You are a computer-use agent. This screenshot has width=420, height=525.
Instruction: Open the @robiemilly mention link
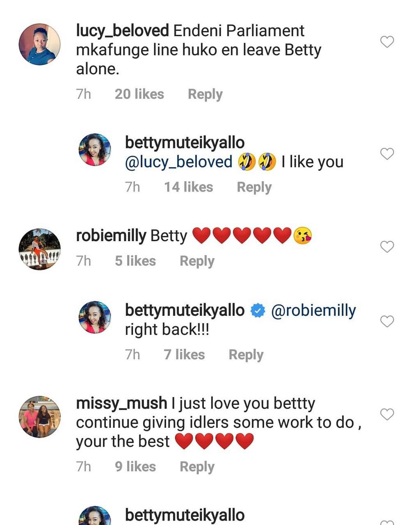tap(314, 310)
